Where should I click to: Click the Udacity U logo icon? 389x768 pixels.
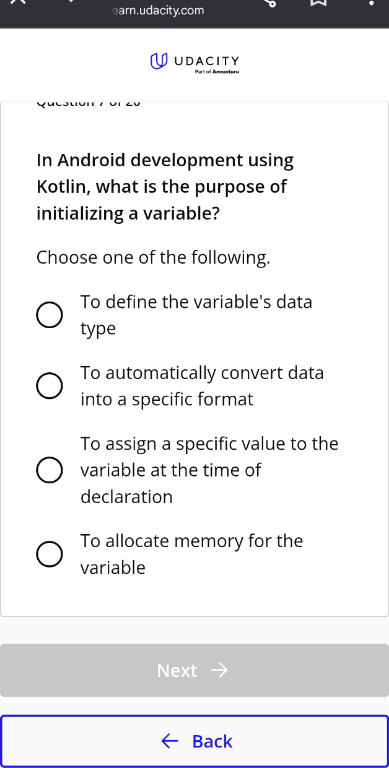tap(158, 61)
